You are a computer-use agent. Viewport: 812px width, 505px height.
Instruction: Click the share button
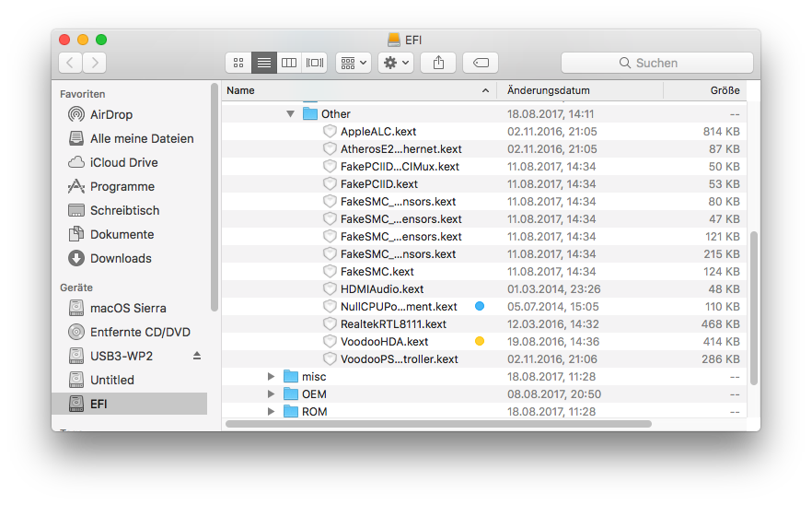point(438,63)
